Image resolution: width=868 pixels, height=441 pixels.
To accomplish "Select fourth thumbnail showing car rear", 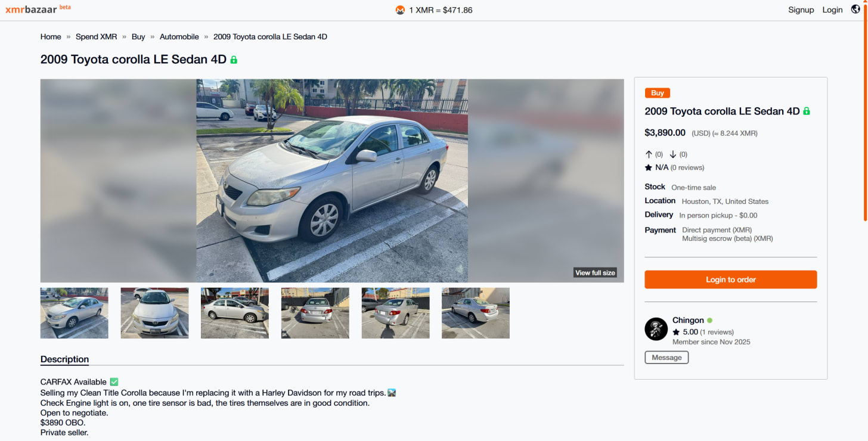I will pos(315,313).
